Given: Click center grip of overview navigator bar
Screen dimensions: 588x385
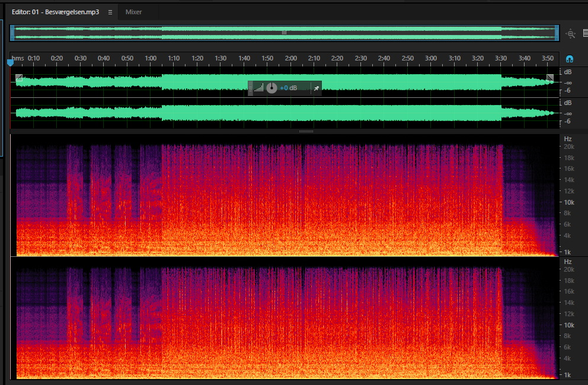Looking at the screenshot, I should coord(285,33).
